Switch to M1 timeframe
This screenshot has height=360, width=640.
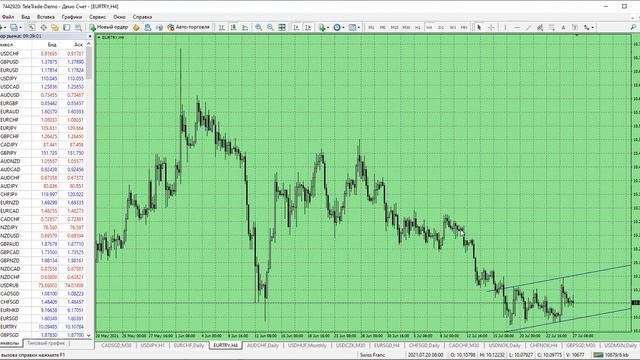click(x=371, y=27)
